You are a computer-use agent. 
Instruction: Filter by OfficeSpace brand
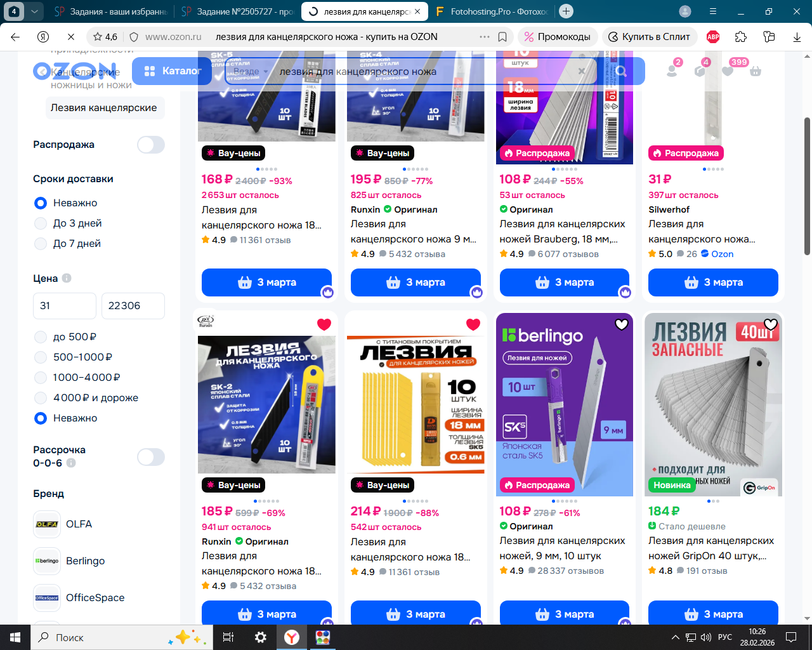click(x=79, y=598)
